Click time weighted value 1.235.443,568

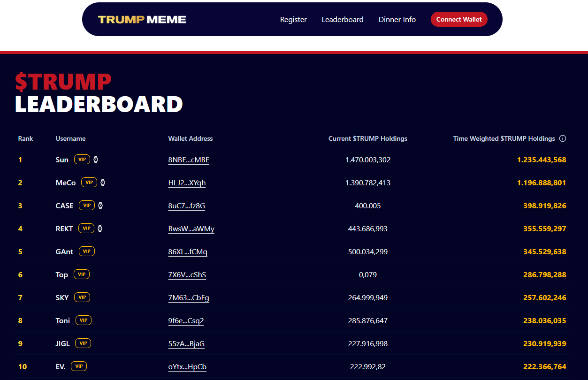tap(542, 160)
